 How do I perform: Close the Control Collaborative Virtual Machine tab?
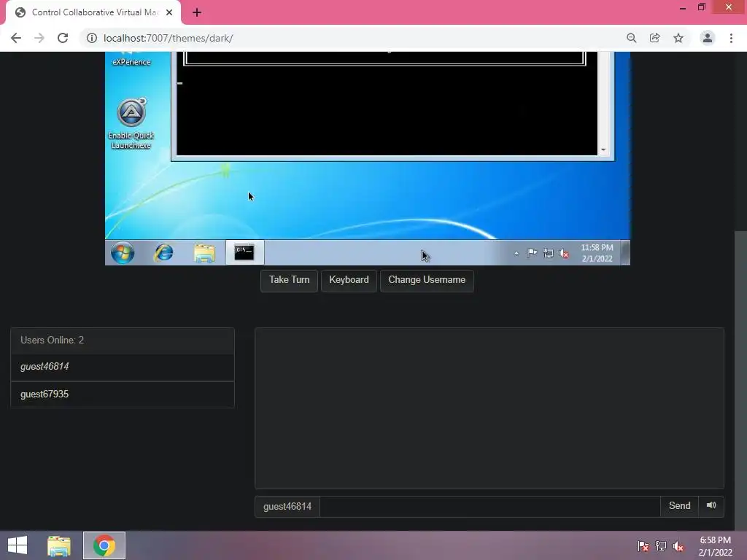pyautogui.click(x=169, y=12)
